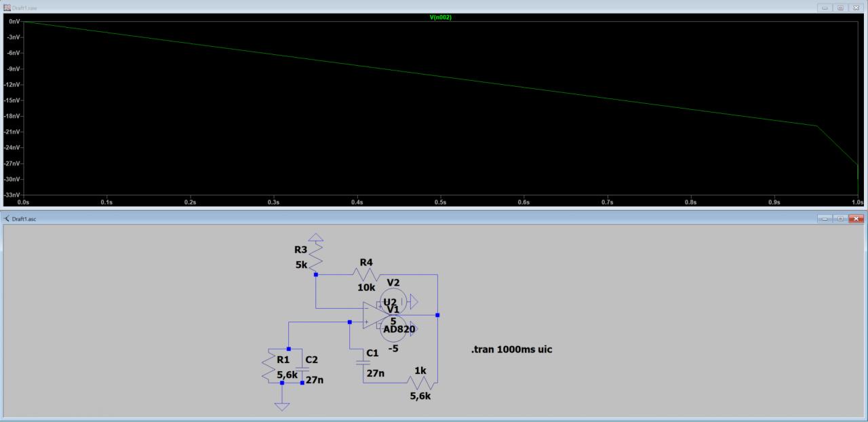Maximize the Draft1.raw plot window
The width and height of the screenshot is (868, 422).
(x=841, y=6)
